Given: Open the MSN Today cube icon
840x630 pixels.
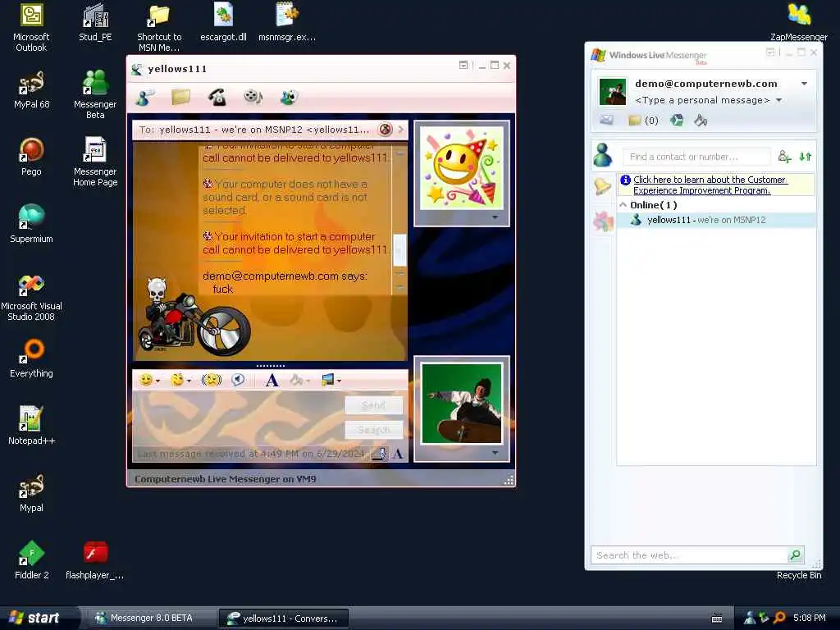Looking at the screenshot, I should pos(677,120).
